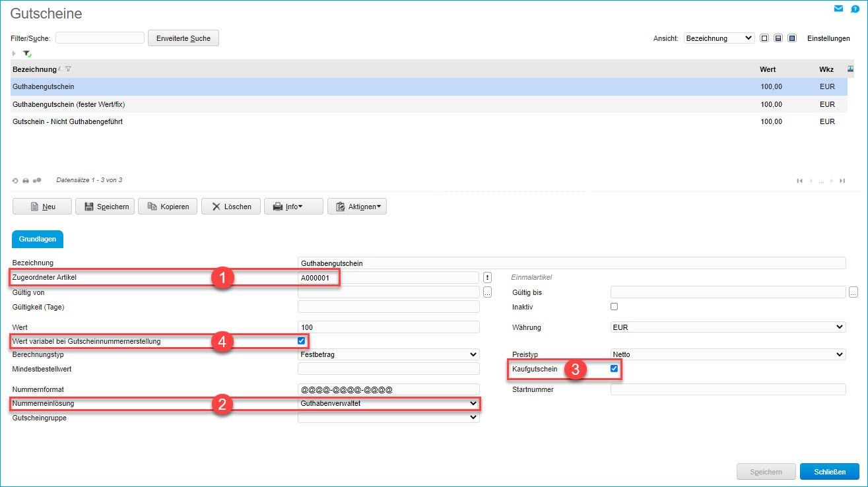Click the refresh icon below the list
This screenshot has width=868, height=487.
(x=15, y=180)
